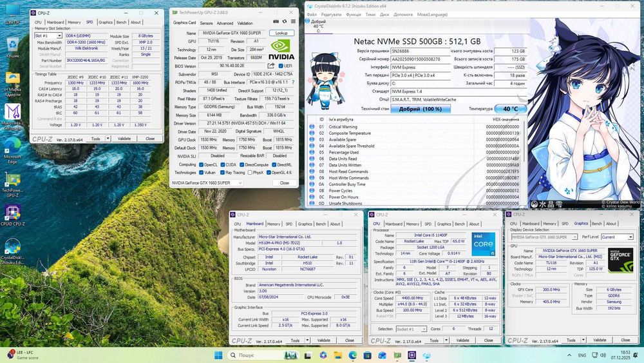The image size is (644, 363).
Task: Show hidden tray icons chevron
Action: click(569, 355)
